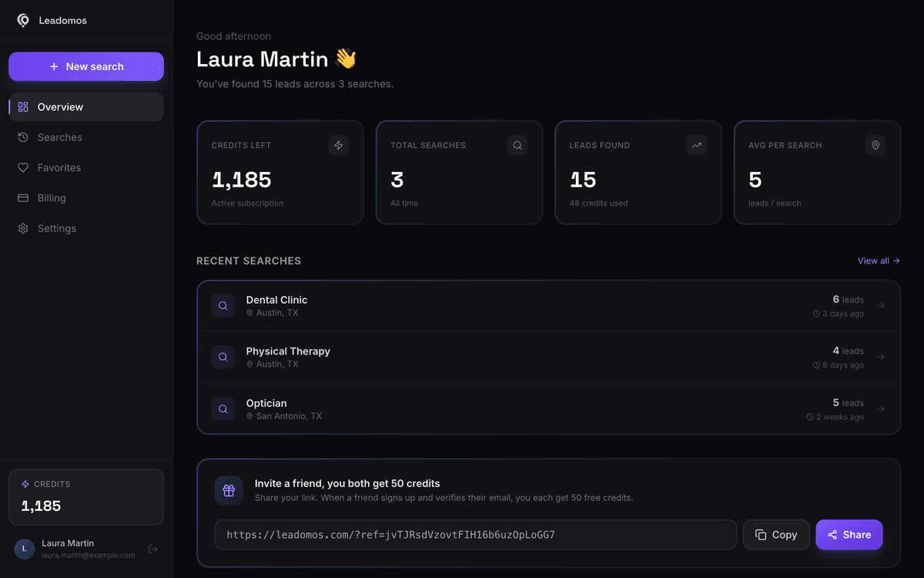Image resolution: width=924 pixels, height=578 pixels.
Task: Open the Physical Therapy row arrow
Action: (x=881, y=357)
